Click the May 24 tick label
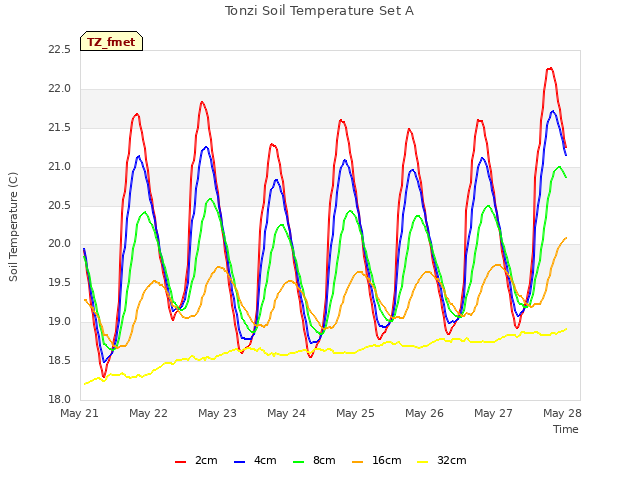The image size is (640, 480). pos(286,413)
